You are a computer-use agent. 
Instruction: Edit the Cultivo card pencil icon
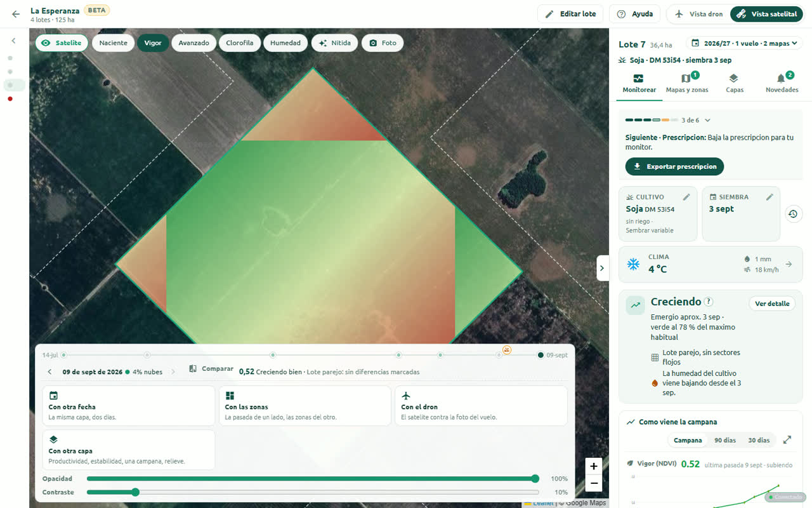pyautogui.click(x=686, y=197)
